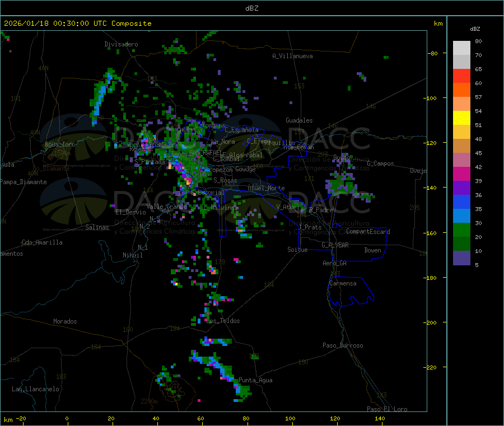Click the yellow 51-54 dBZ legend swatch

(461, 118)
